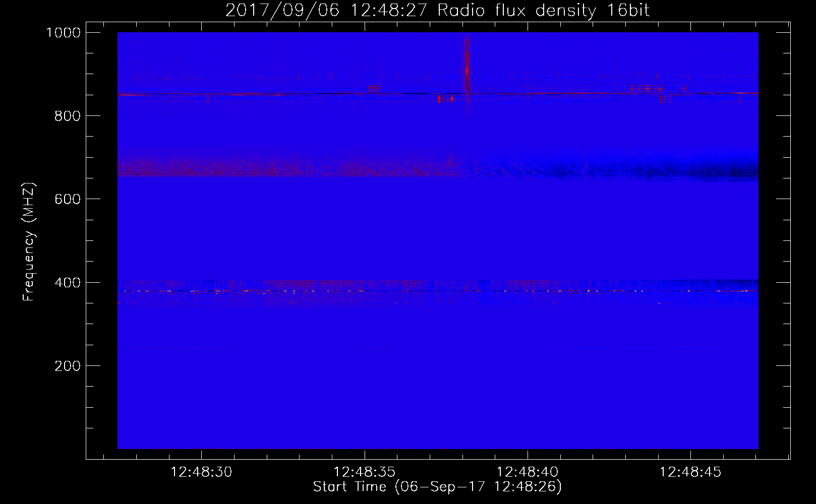Click the '12:48:35' time tick label
This screenshot has height=504, width=816.
364,472
